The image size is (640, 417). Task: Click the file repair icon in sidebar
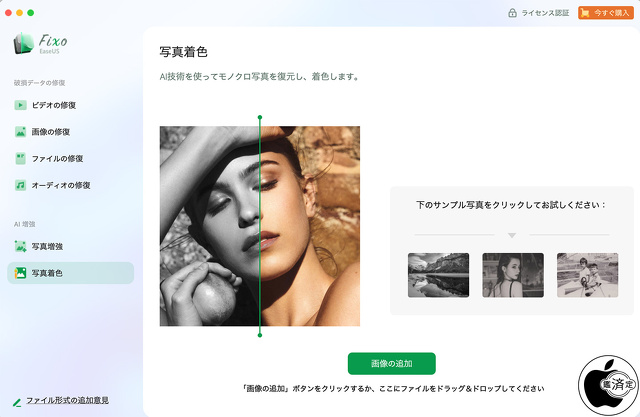(x=20, y=158)
